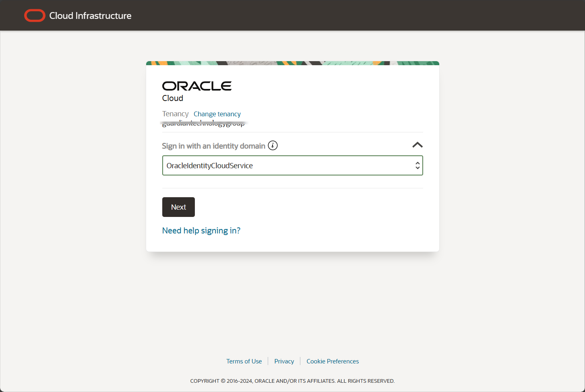This screenshot has height=392, width=585.
Task: Click the Cloud Infrastructure header text
Action: coord(90,16)
